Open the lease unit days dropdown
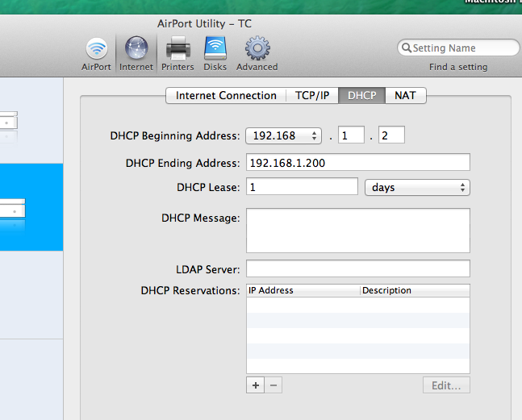 (417, 188)
